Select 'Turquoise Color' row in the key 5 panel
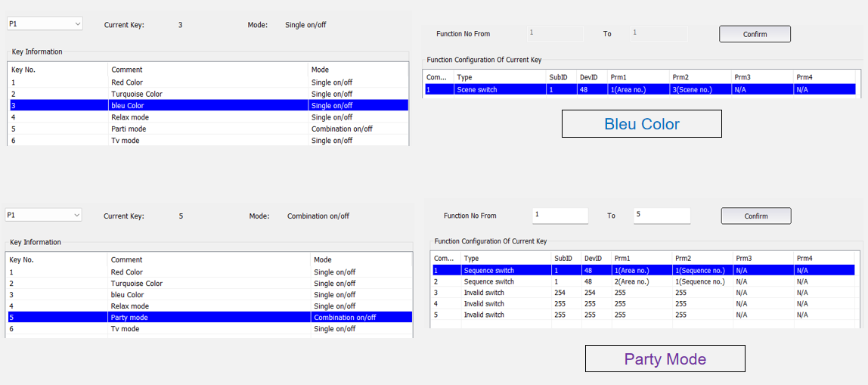 tap(210, 283)
